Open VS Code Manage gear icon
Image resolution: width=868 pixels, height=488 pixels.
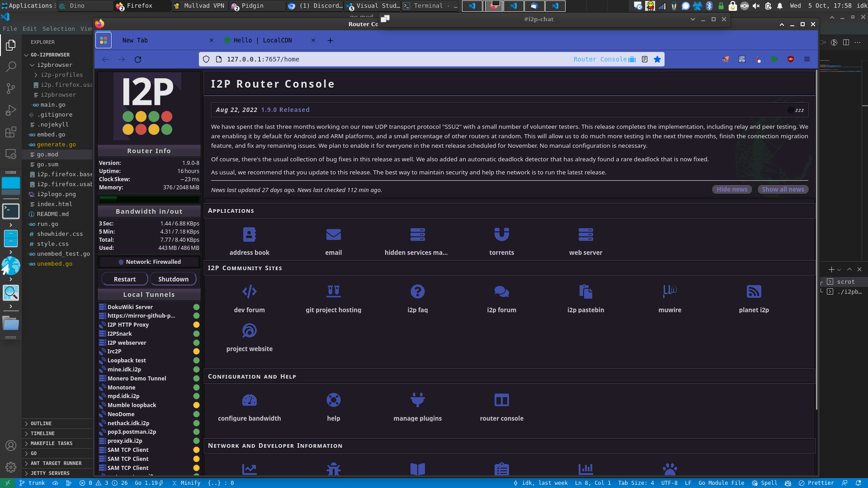tap(11, 467)
